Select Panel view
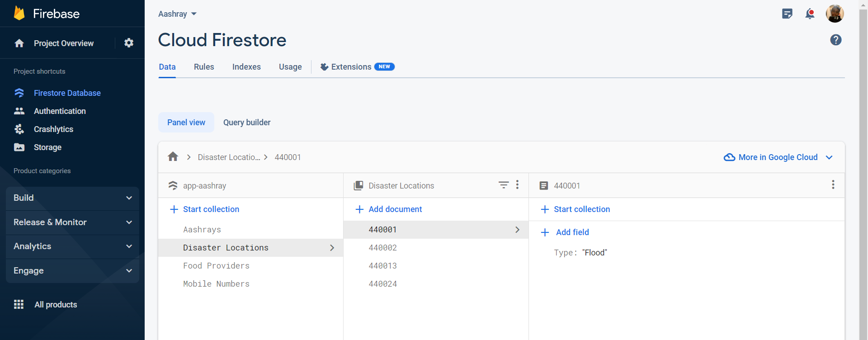This screenshot has width=868, height=340. (x=186, y=123)
